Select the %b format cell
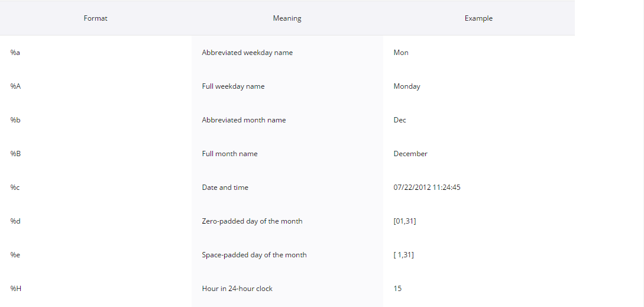Image resolution: width=644 pixels, height=307 pixels. pos(96,120)
